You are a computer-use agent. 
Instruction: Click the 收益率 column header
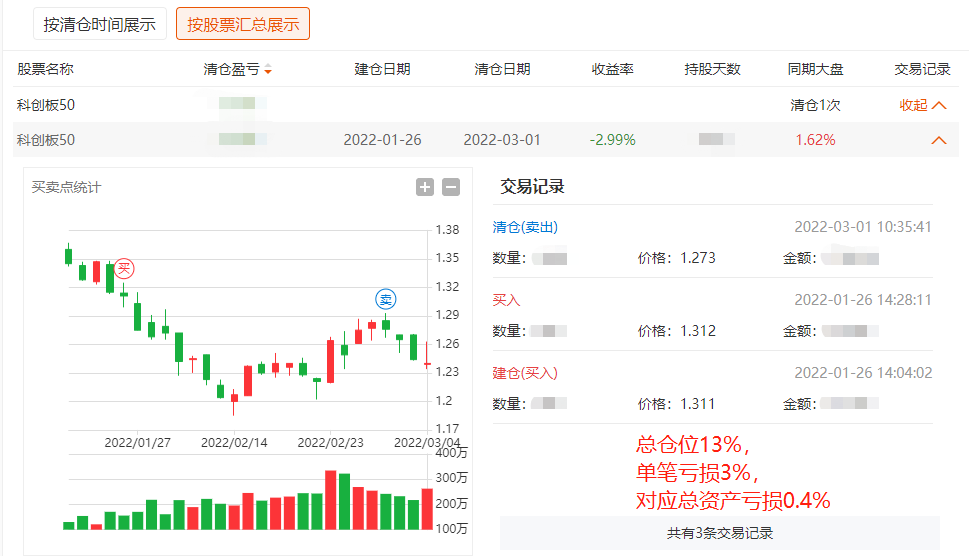613,70
